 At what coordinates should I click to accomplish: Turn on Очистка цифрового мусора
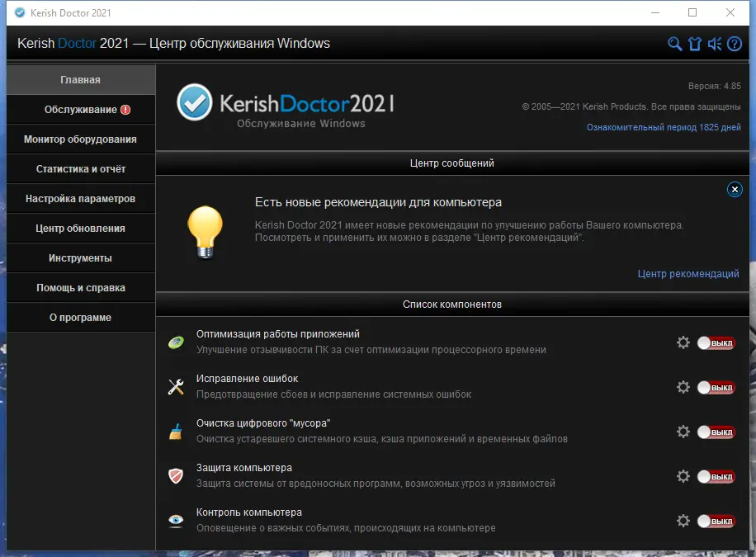(x=716, y=432)
